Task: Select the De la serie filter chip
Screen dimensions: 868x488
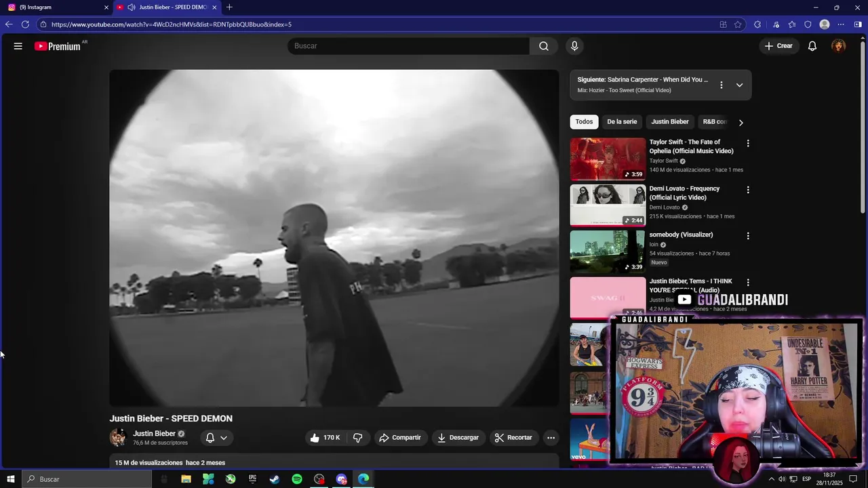Action: coord(622,122)
